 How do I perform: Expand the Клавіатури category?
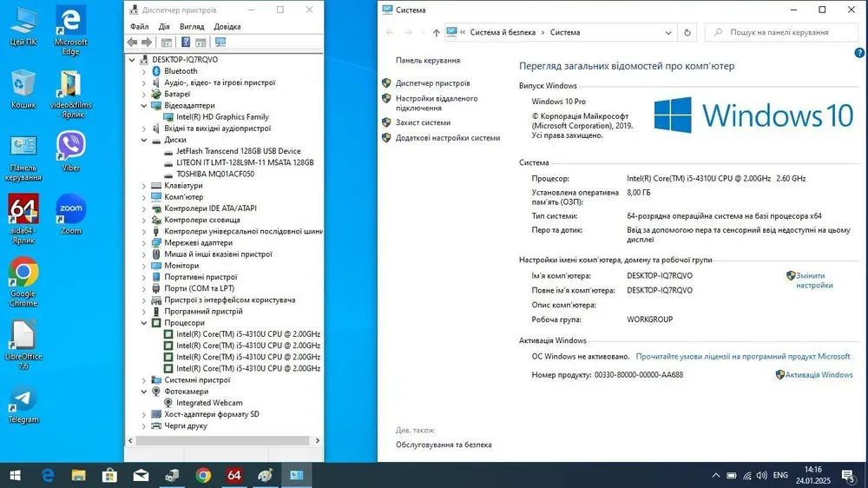click(145, 186)
